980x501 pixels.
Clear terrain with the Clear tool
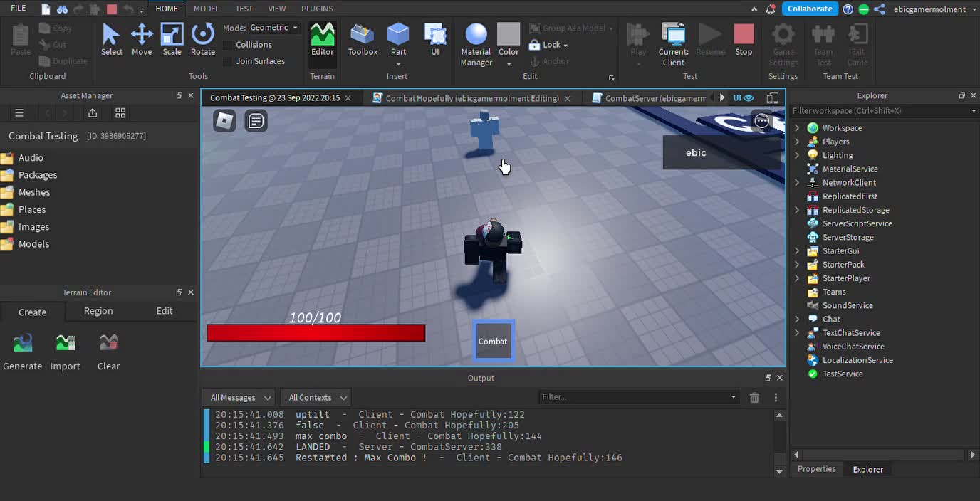point(108,352)
